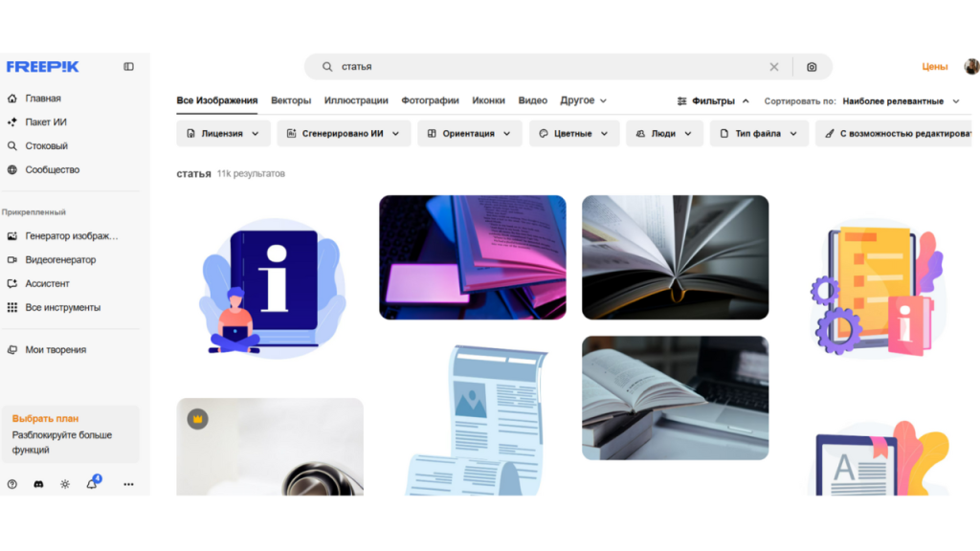This screenshot has width=980, height=551.
Task: Expand the Лицензия dropdown
Action: (x=223, y=134)
